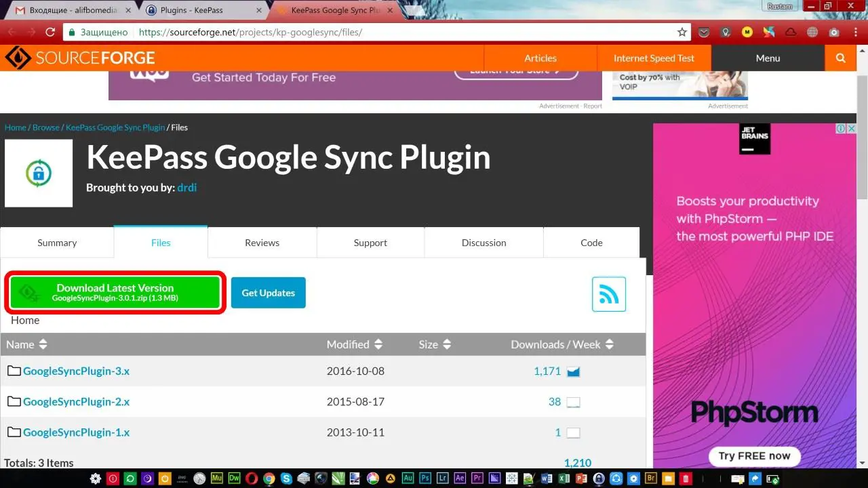
Task: Open GoogleSyncPlugin-2.x folder
Action: tap(76, 402)
